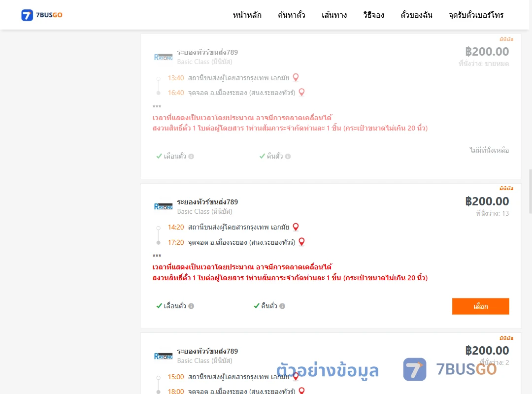Click info icon next to เลื่อนตั๋ว on 14:20 trip
Image resolution: width=532 pixels, height=394 pixels.
191,306
